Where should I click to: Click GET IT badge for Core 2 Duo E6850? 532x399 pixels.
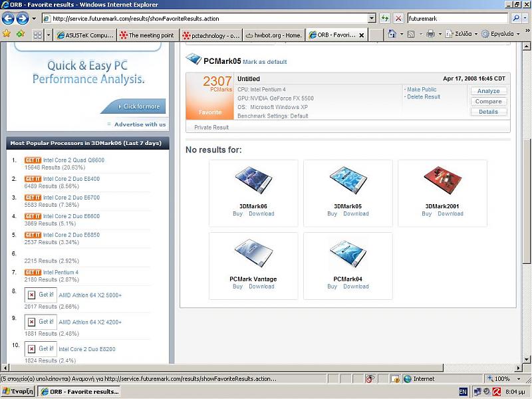(33, 235)
